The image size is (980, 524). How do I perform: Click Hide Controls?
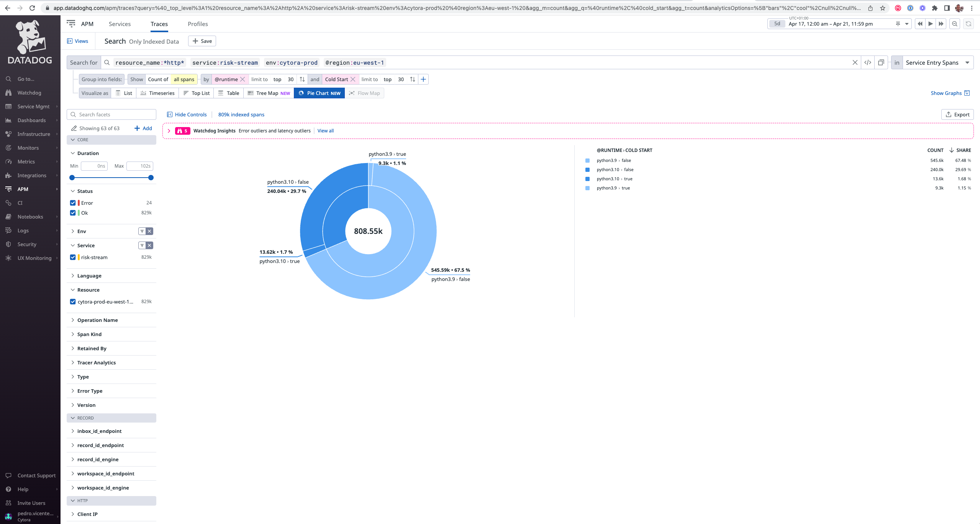click(187, 114)
